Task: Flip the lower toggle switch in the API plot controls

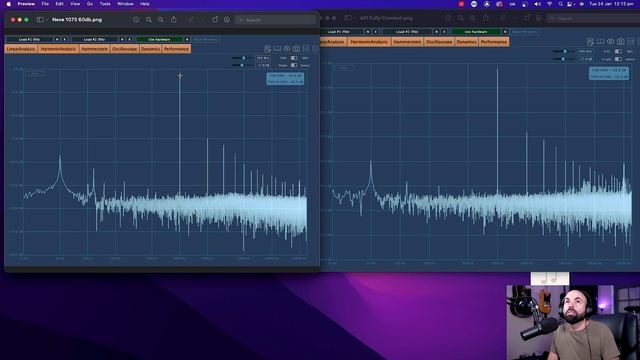Action: [618, 59]
